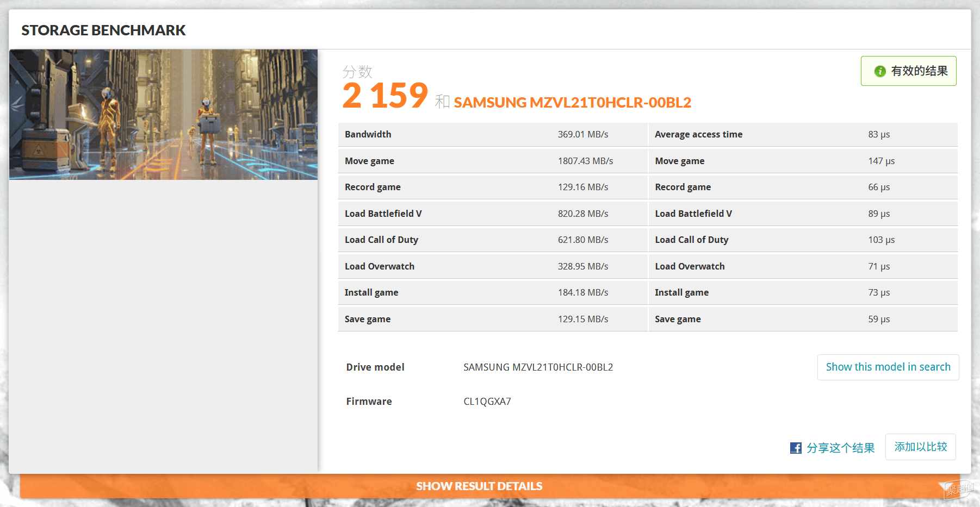Click the Move game bandwidth 1807.43 MB/s
980x507 pixels.
585,161
